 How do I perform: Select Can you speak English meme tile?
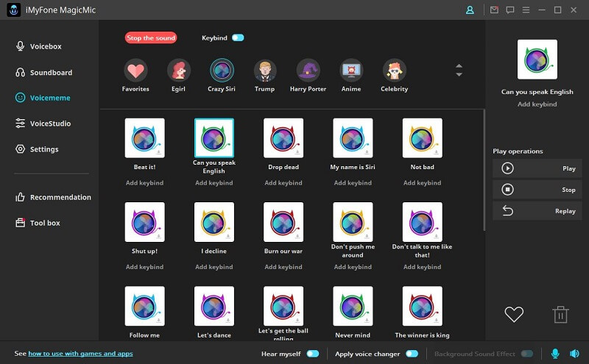(x=214, y=138)
